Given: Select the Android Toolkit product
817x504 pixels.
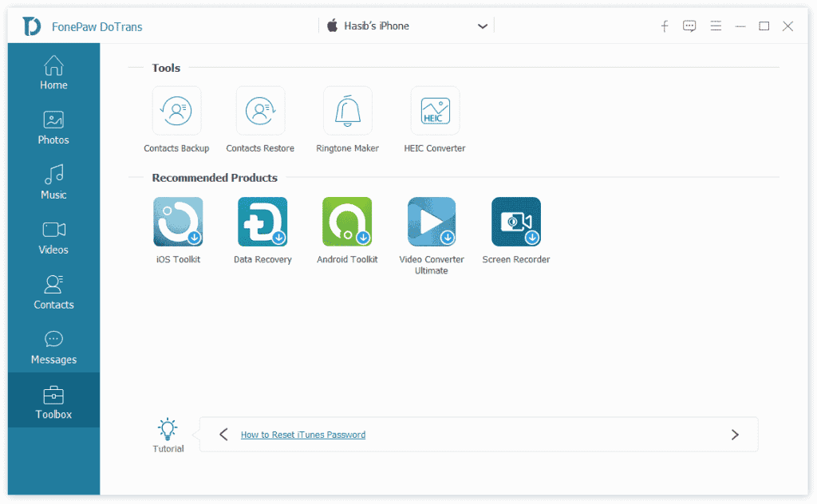Looking at the screenshot, I should coord(346,221).
